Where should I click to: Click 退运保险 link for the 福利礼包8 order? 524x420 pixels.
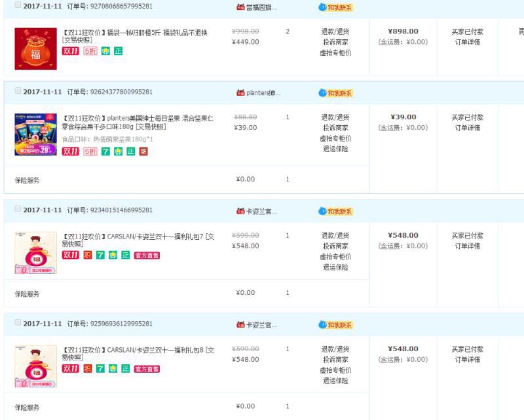pos(335,381)
